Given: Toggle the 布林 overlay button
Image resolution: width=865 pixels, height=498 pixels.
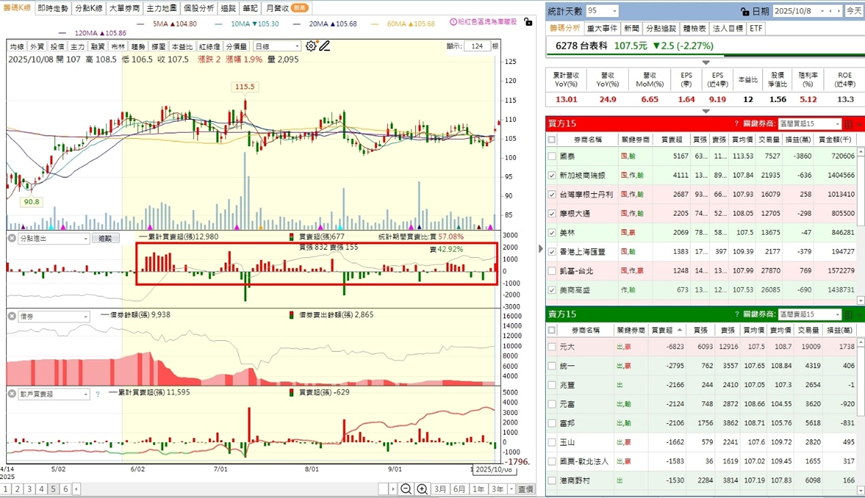Looking at the screenshot, I should click(118, 46).
